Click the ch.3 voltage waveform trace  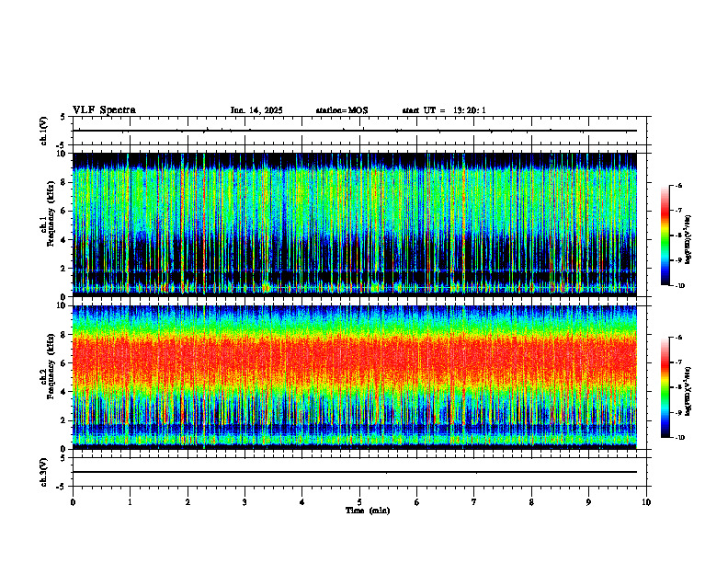coord(355,472)
